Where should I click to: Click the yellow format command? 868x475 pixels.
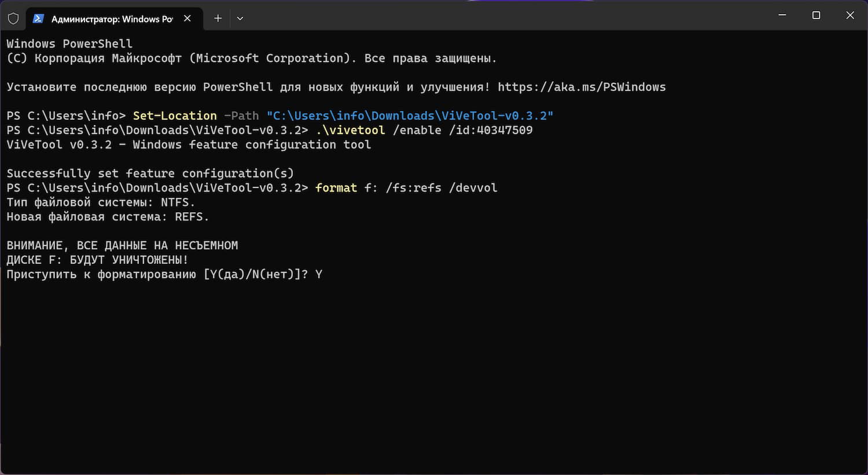click(x=336, y=188)
